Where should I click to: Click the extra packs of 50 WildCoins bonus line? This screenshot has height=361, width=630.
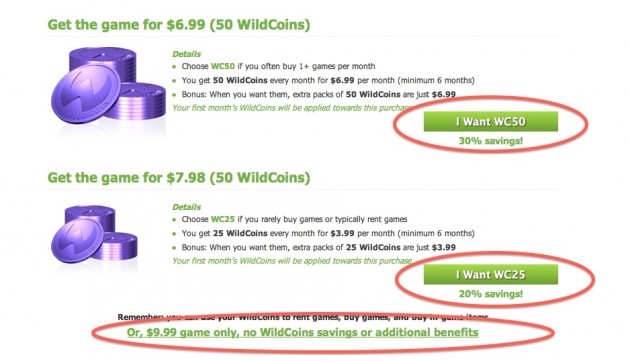coord(319,94)
